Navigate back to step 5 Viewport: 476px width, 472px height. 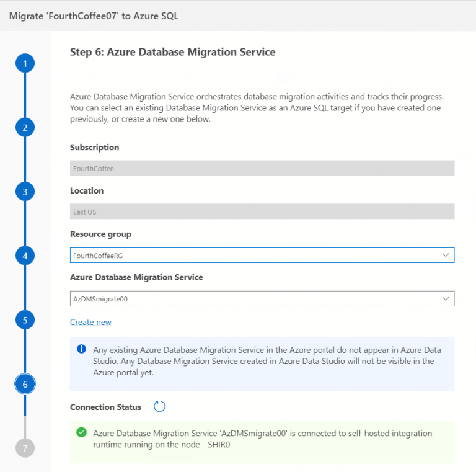coord(25,320)
